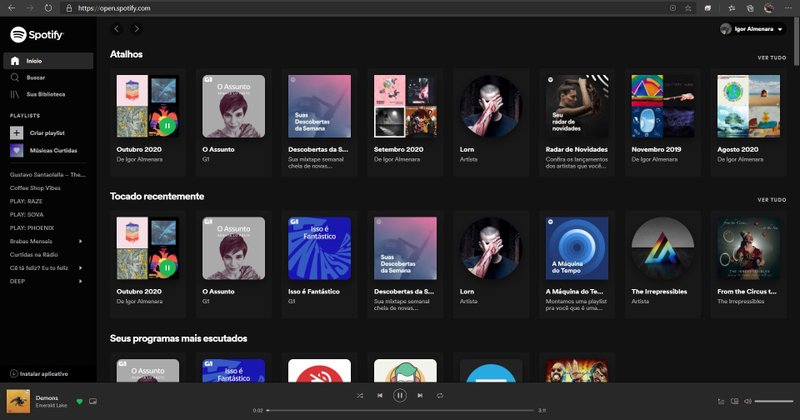Viewport: 800px width, 420px height.
Task: Open the play queue icon
Action: (721, 402)
